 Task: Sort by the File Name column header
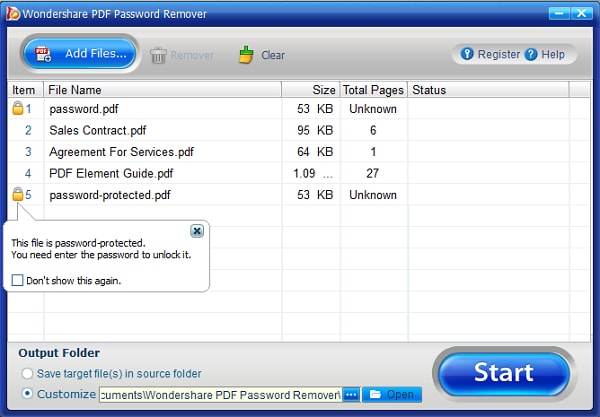coord(163,90)
